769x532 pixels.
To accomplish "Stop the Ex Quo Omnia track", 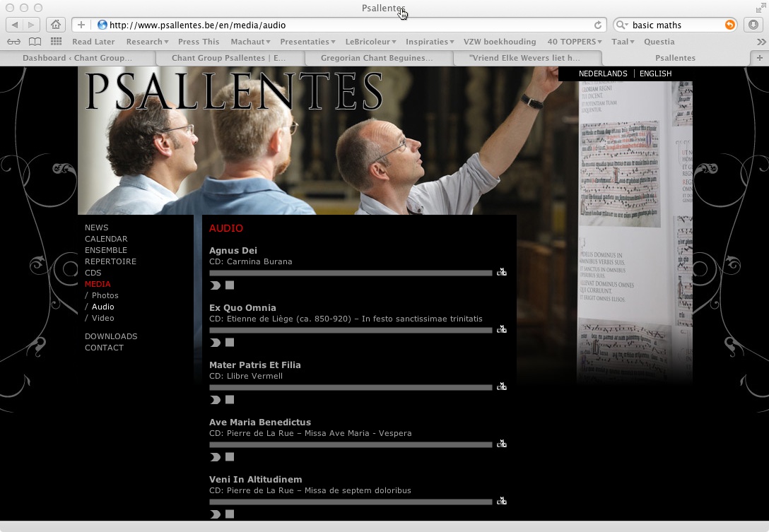I will (230, 343).
